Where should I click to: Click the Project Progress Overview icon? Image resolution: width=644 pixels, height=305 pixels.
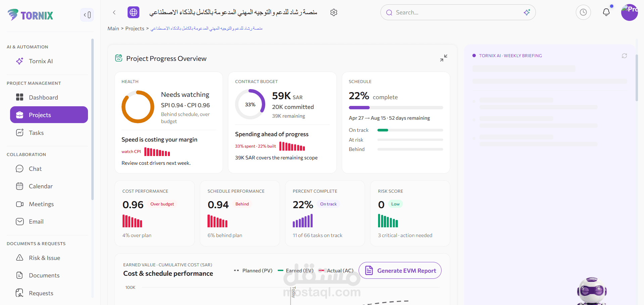(x=119, y=58)
